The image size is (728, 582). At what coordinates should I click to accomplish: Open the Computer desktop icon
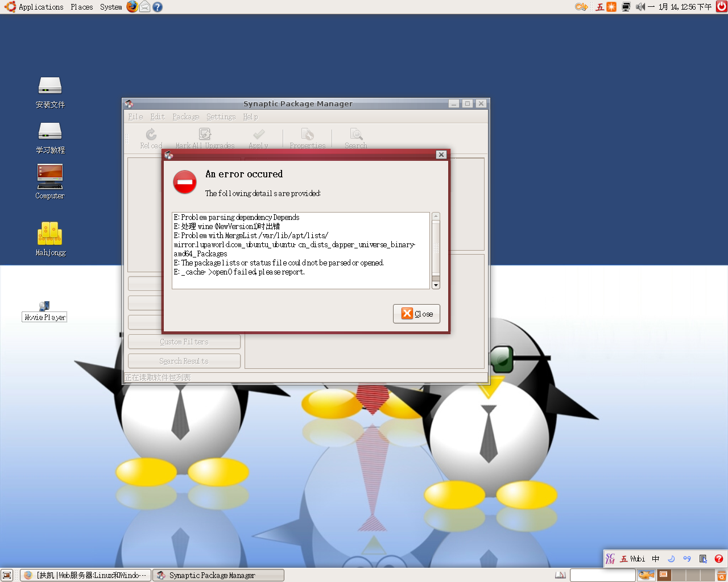click(50, 182)
